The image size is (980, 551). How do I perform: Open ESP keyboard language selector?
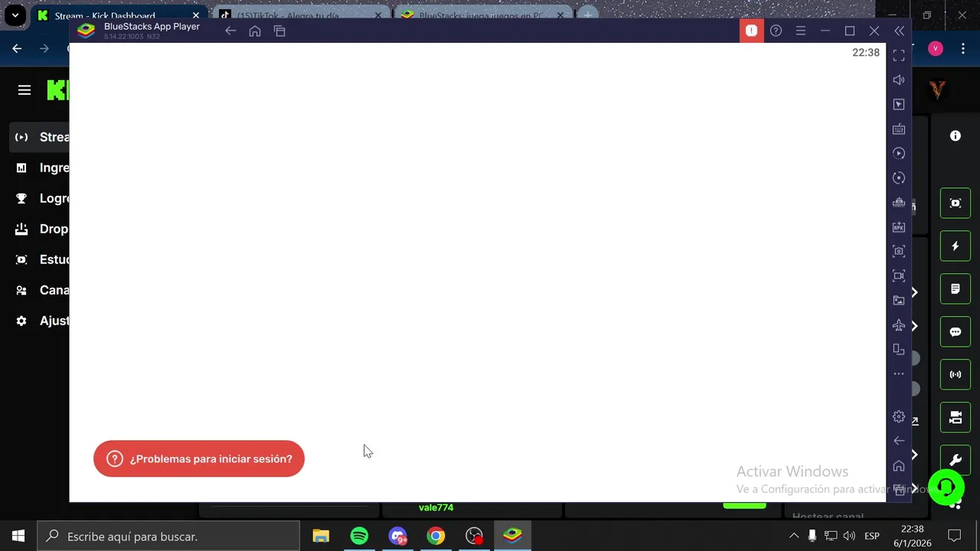[871, 536]
